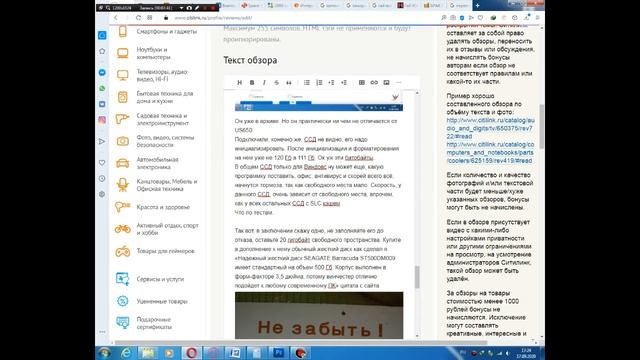Open Opera sidebar Messenger icon
This screenshot has width=640, height=360.
102,72
